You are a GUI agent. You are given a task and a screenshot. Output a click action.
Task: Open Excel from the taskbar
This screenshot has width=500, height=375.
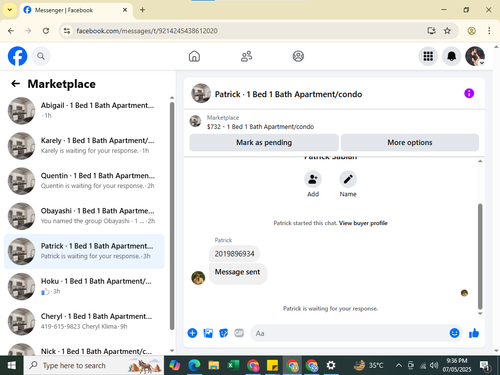(x=233, y=366)
